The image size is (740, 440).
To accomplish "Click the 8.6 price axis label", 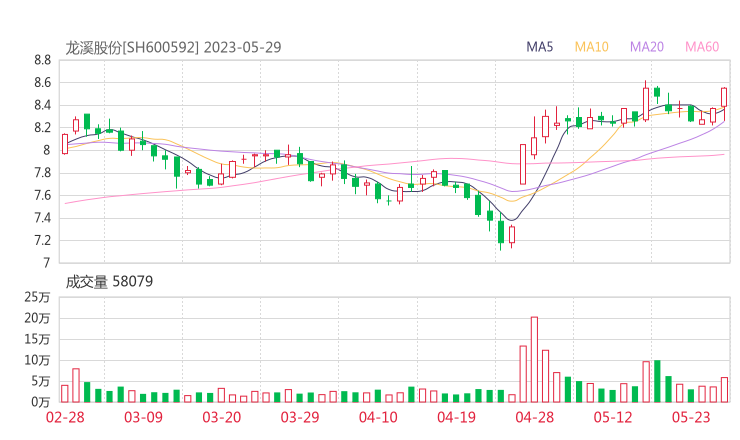I will click(x=42, y=83).
